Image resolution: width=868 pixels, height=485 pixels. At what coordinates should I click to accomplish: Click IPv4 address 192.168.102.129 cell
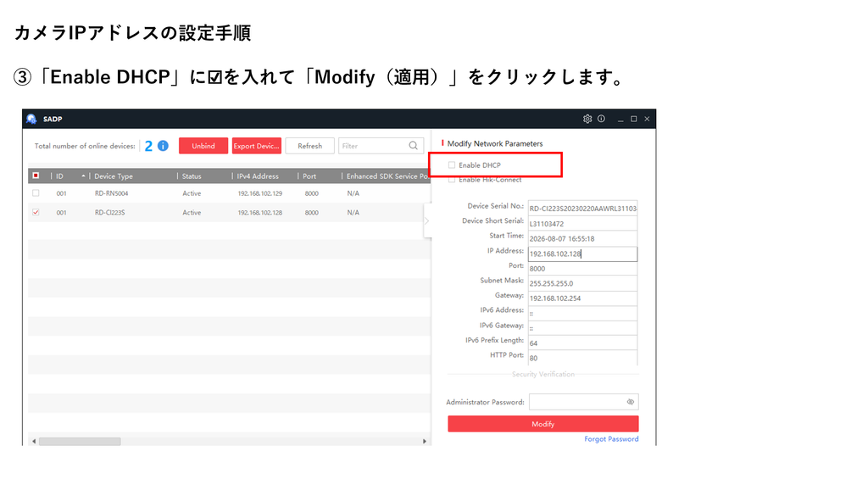tap(259, 193)
